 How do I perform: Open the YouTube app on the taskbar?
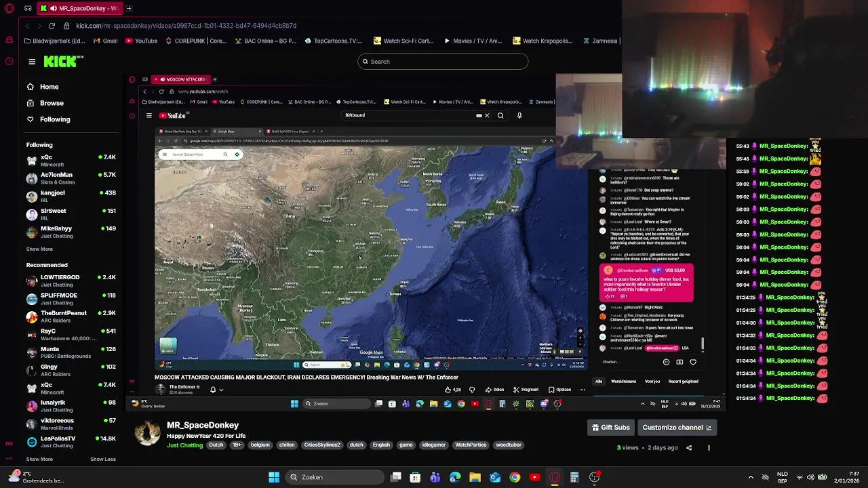(534, 477)
